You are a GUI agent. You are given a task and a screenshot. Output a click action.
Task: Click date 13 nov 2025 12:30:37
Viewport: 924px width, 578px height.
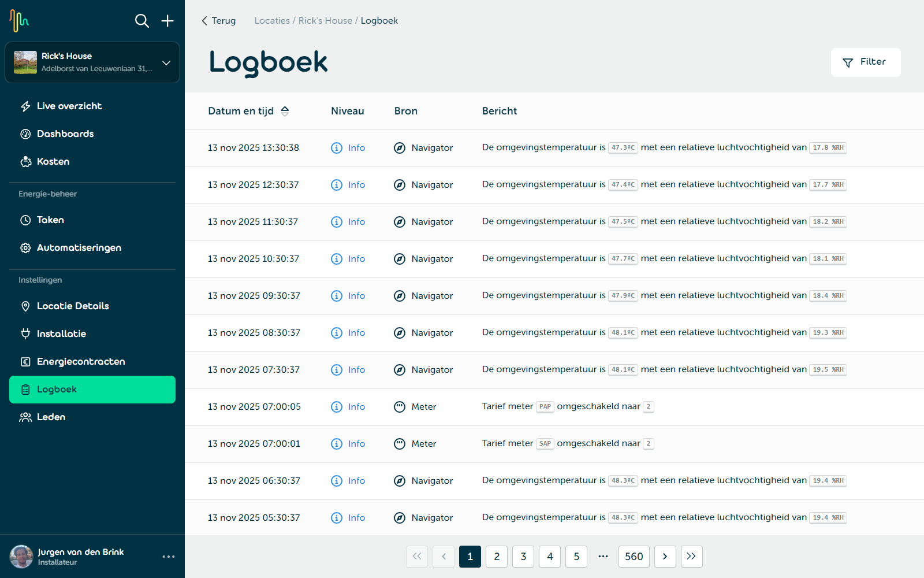(254, 185)
